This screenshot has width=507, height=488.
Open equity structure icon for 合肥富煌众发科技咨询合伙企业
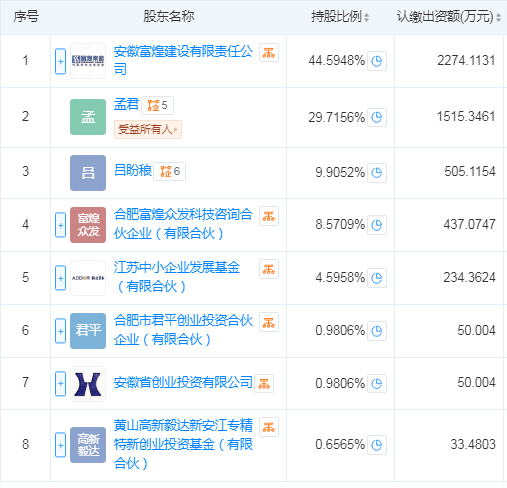[x=269, y=216]
